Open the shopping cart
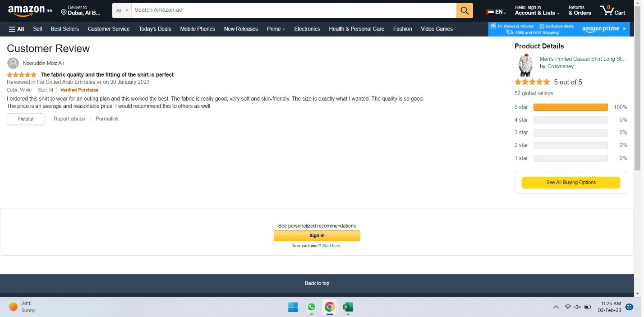644x317 pixels. (x=612, y=10)
